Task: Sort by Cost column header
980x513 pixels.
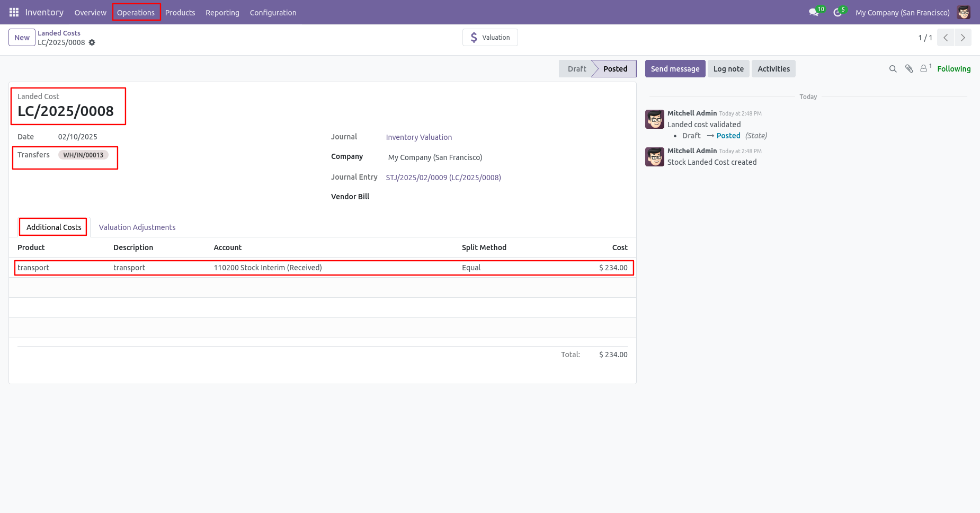Action: (620, 247)
